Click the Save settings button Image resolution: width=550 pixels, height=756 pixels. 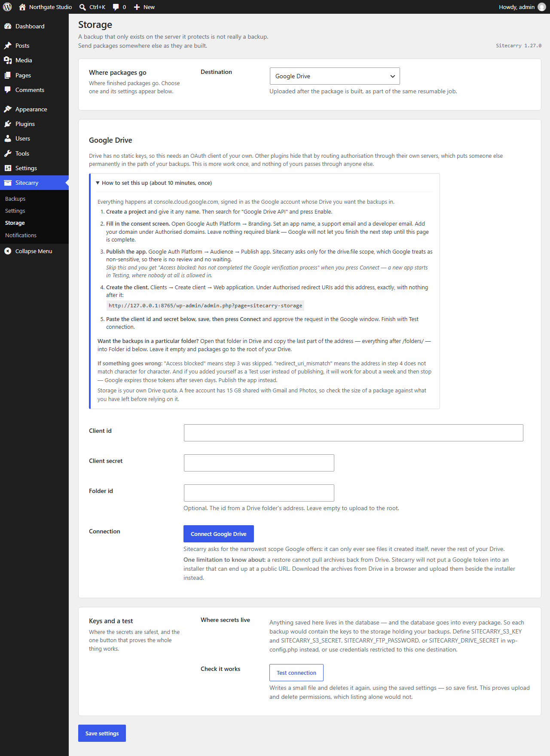(x=102, y=733)
